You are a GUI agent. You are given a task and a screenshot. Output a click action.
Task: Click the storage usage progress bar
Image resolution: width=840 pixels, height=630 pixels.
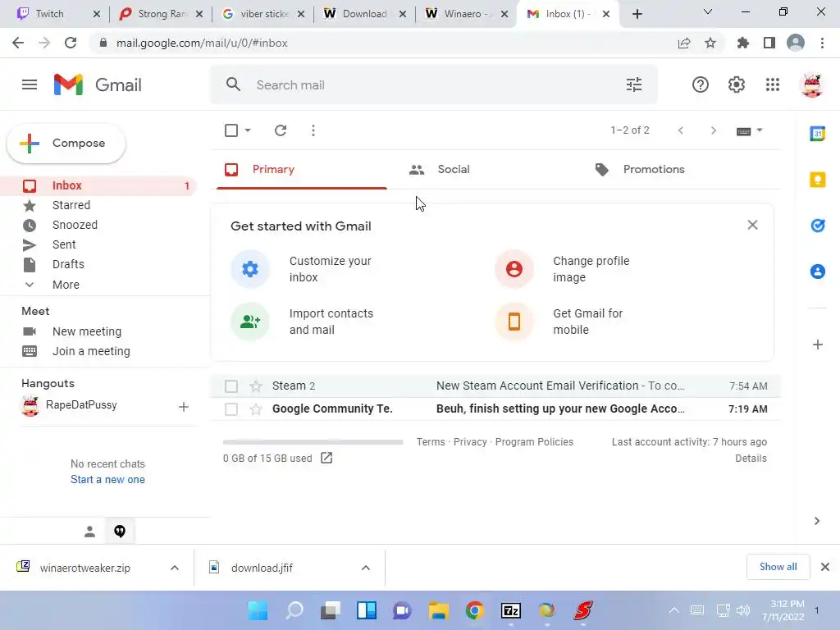(313, 442)
